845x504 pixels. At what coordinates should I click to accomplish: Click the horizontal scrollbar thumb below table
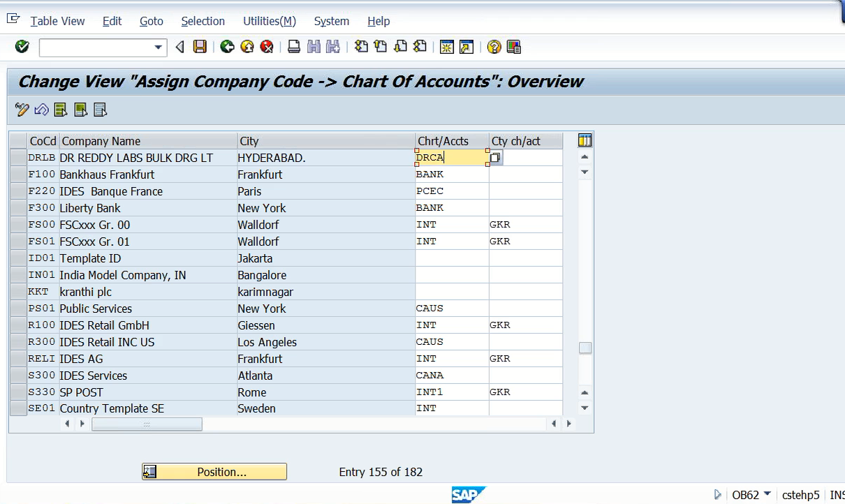point(147,424)
